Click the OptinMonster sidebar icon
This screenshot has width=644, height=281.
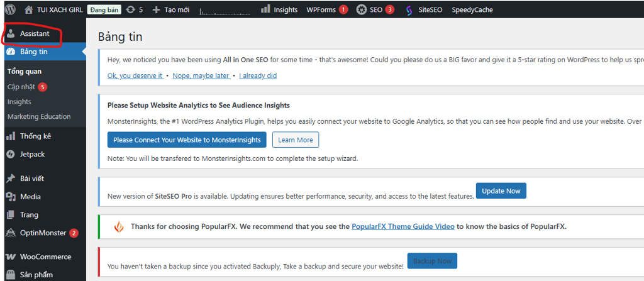tap(11, 233)
